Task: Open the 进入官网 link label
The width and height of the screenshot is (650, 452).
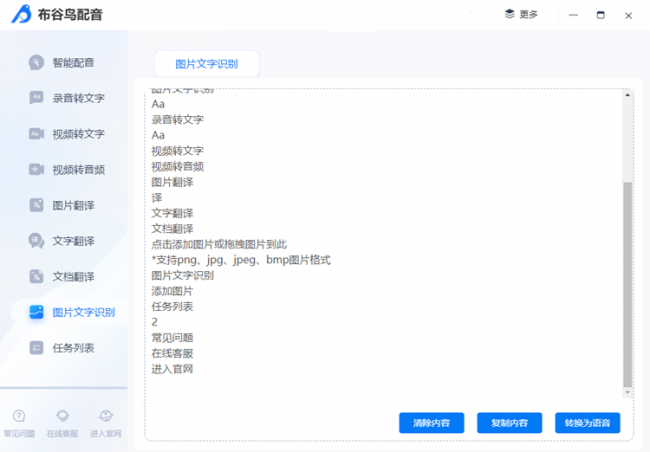Action: (106, 434)
